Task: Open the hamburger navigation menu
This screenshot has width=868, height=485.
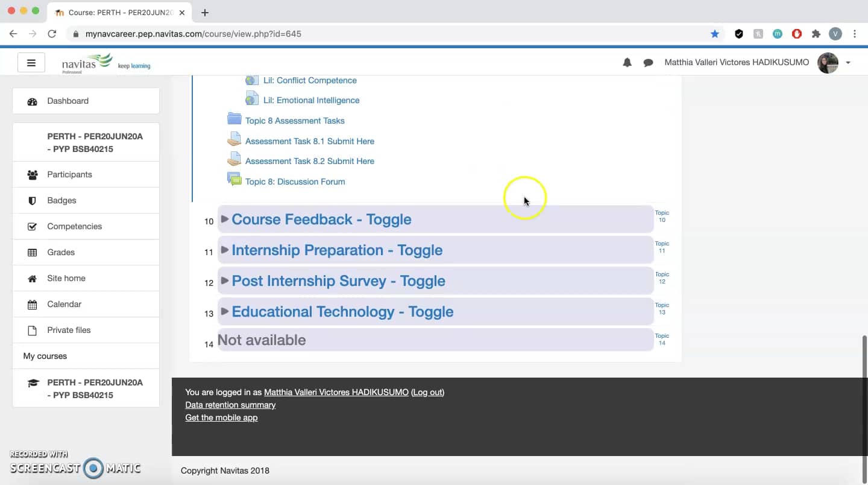Action: [x=31, y=62]
